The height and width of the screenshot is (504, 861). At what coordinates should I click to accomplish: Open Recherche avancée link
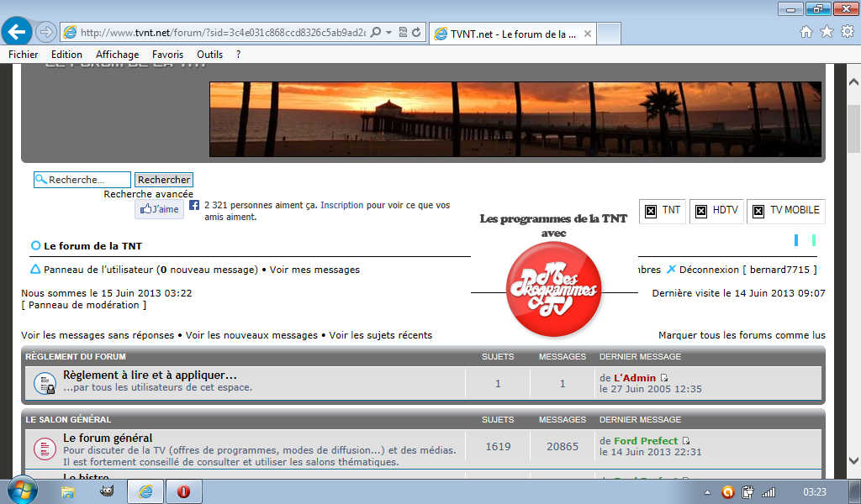[148, 194]
